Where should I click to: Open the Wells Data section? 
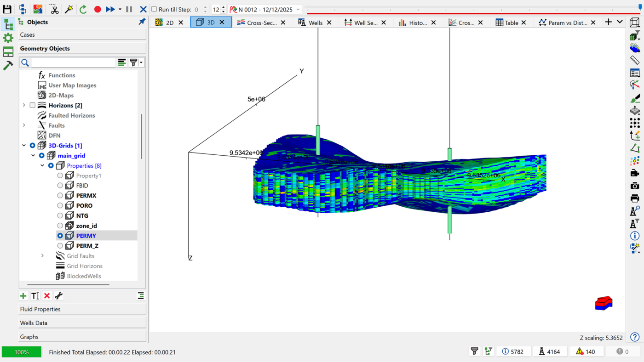82,323
